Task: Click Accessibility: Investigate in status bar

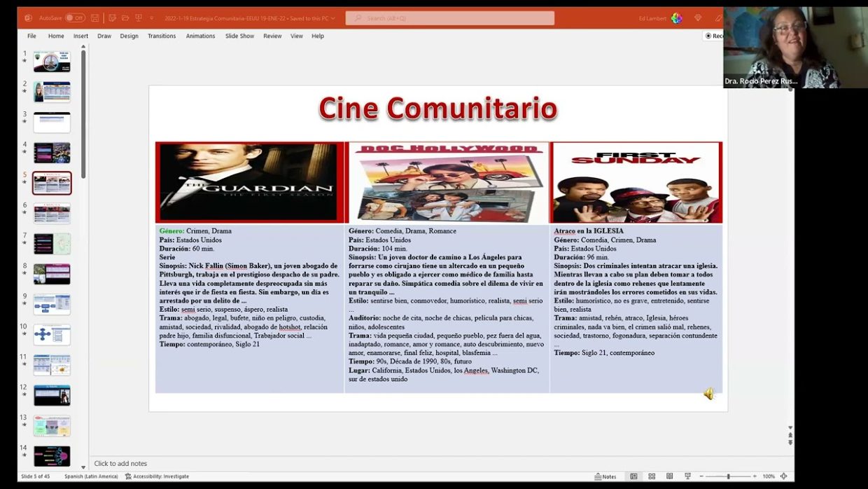Action: click(157, 476)
